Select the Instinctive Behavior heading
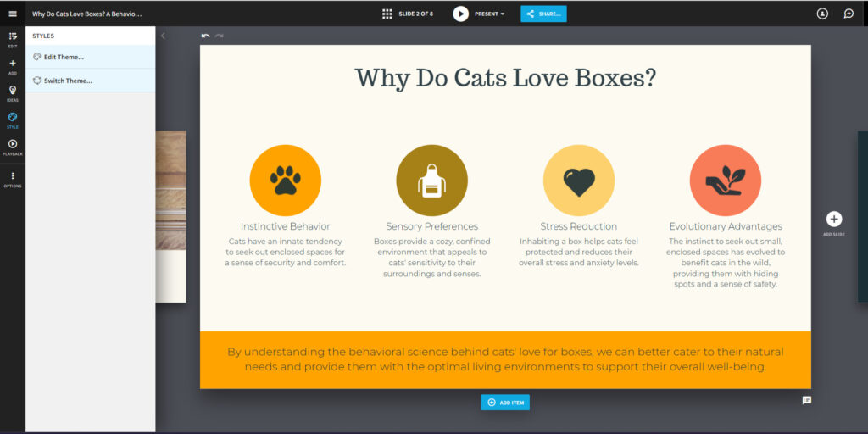 (x=285, y=226)
